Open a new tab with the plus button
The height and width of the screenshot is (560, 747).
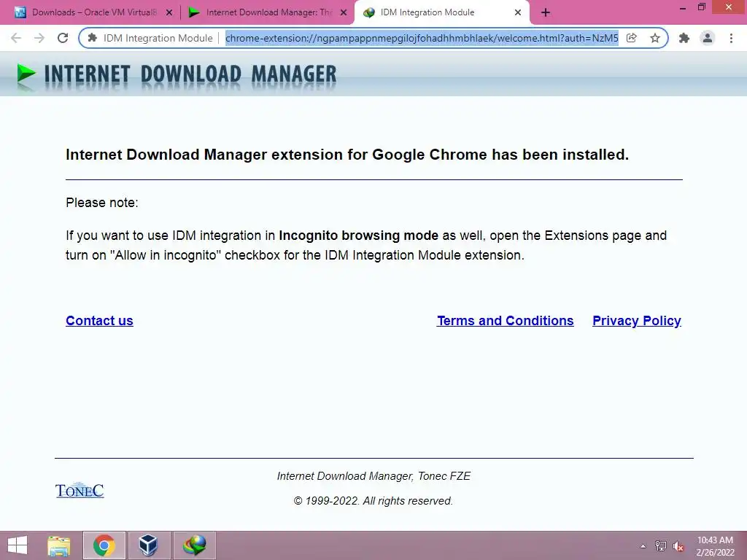[x=546, y=13]
